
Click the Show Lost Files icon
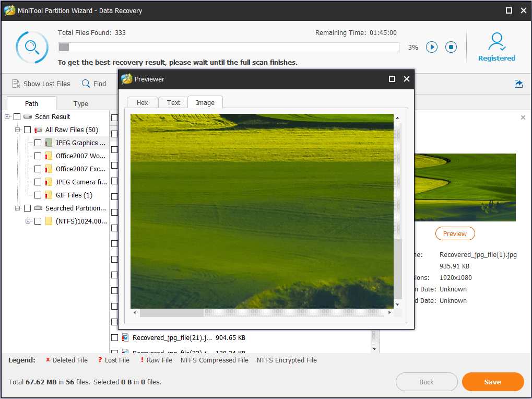(16, 84)
